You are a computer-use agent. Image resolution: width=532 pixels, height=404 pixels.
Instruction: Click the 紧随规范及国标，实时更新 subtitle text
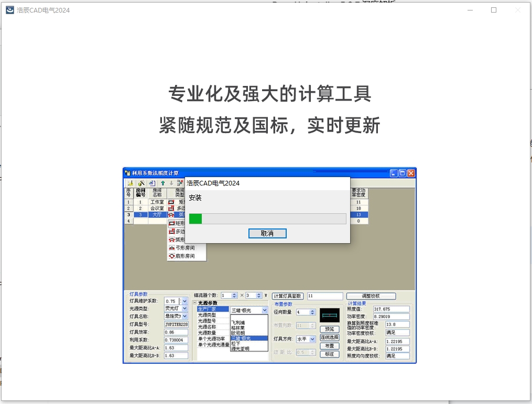point(270,125)
